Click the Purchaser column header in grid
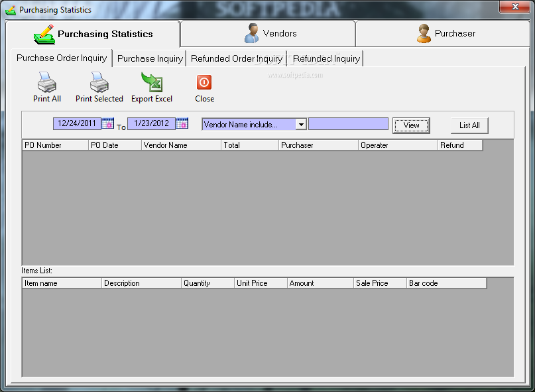This screenshot has height=392, width=535. pos(319,145)
